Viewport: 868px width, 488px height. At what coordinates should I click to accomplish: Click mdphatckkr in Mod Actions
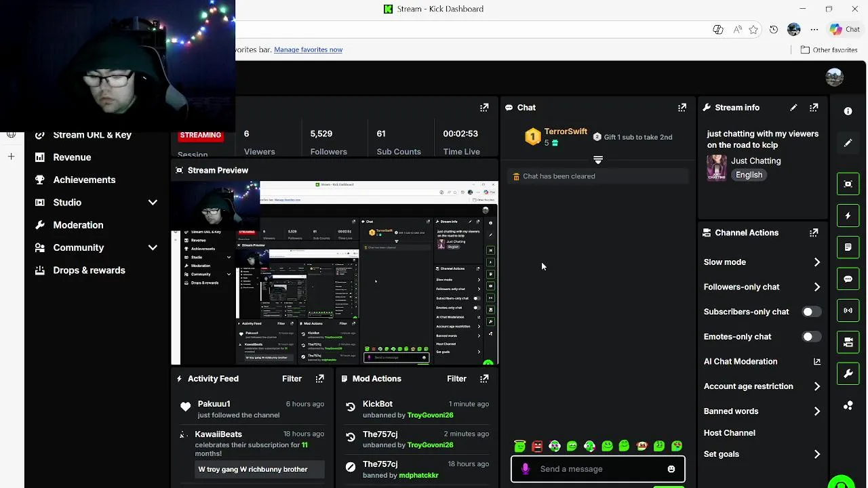point(418,475)
